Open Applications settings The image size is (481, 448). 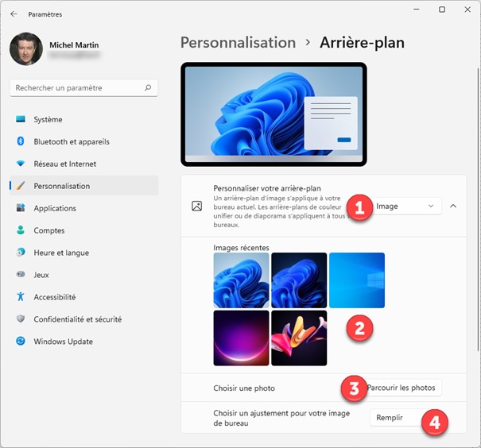click(84, 208)
